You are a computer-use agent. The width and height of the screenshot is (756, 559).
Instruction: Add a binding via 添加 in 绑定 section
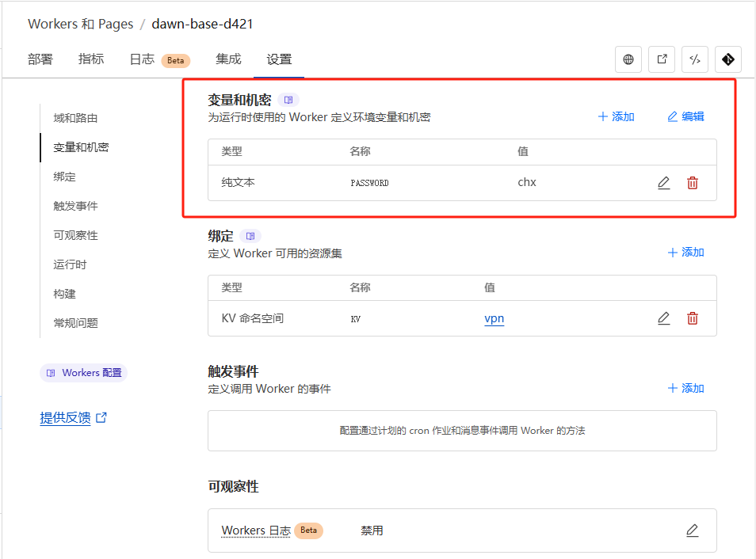point(685,253)
